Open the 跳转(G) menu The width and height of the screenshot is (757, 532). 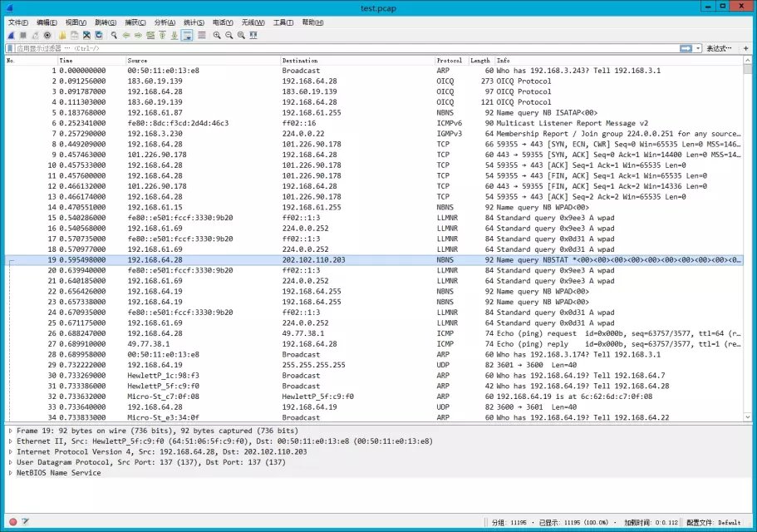tap(106, 22)
